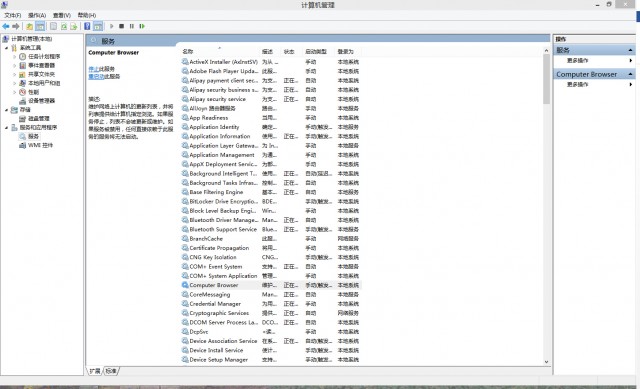Stop the service with the black square icon

[122, 26]
